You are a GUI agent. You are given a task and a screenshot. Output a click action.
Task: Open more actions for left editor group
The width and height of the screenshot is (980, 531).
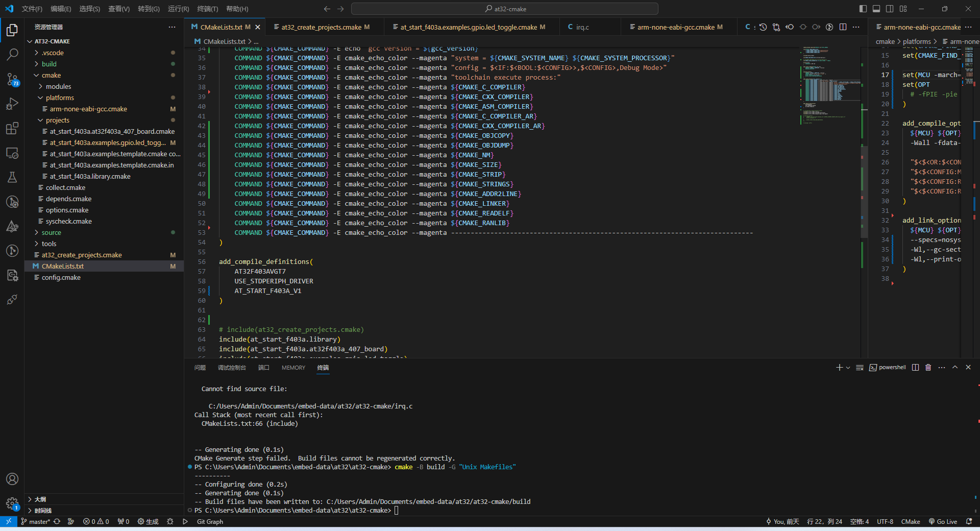click(x=856, y=27)
